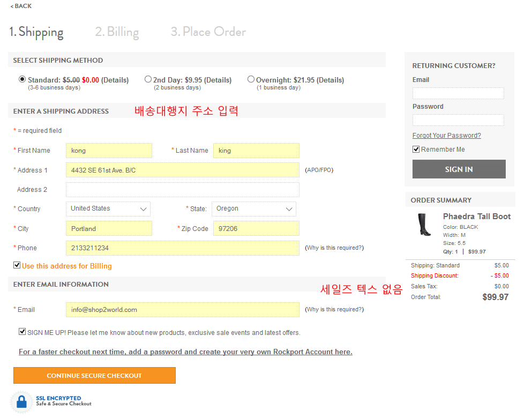
Task: Click the Address 2 input field
Action: pos(182,190)
